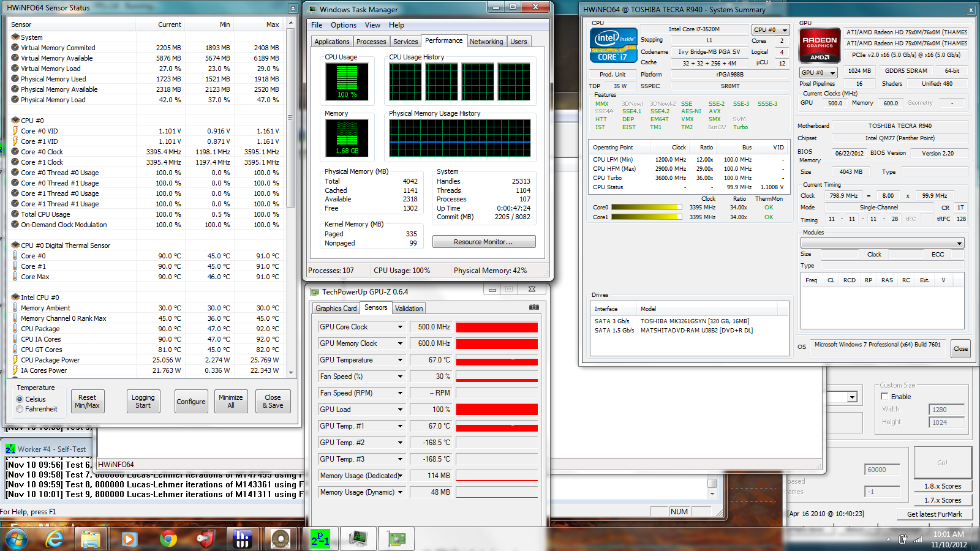
Task: Click the Resource Monitor button
Action: (x=483, y=242)
